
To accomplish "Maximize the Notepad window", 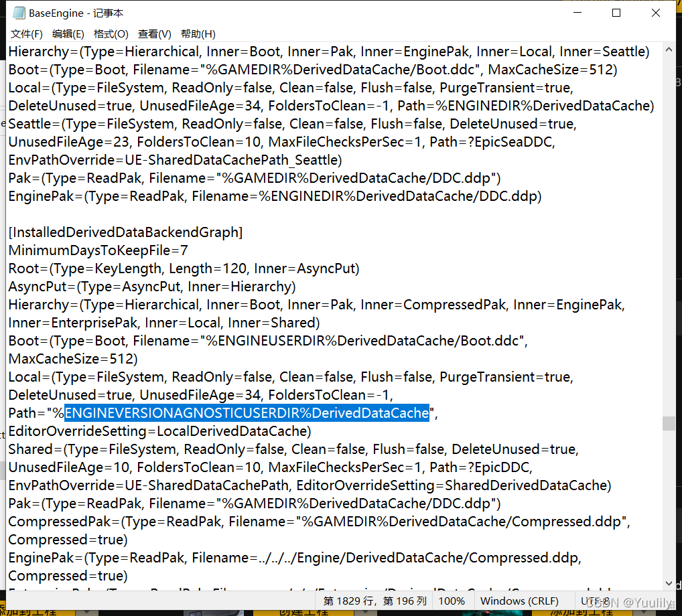I will click(x=616, y=12).
